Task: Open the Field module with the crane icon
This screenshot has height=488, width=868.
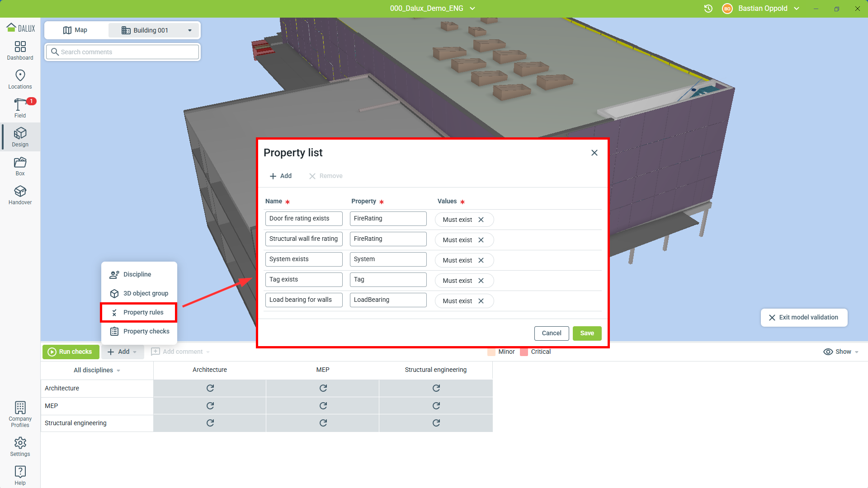Action: pos(20,108)
